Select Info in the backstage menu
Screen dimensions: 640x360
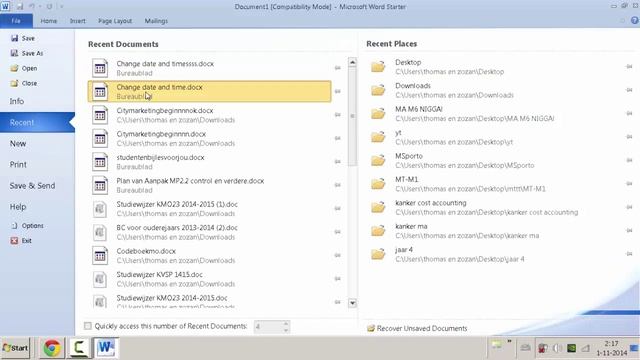[17, 101]
